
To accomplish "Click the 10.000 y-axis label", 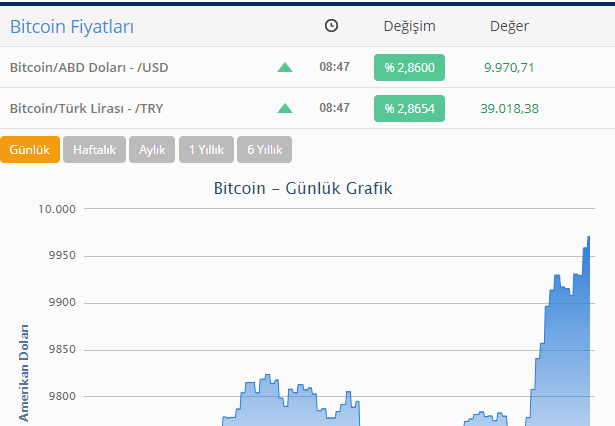I will (x=57, y=209).
